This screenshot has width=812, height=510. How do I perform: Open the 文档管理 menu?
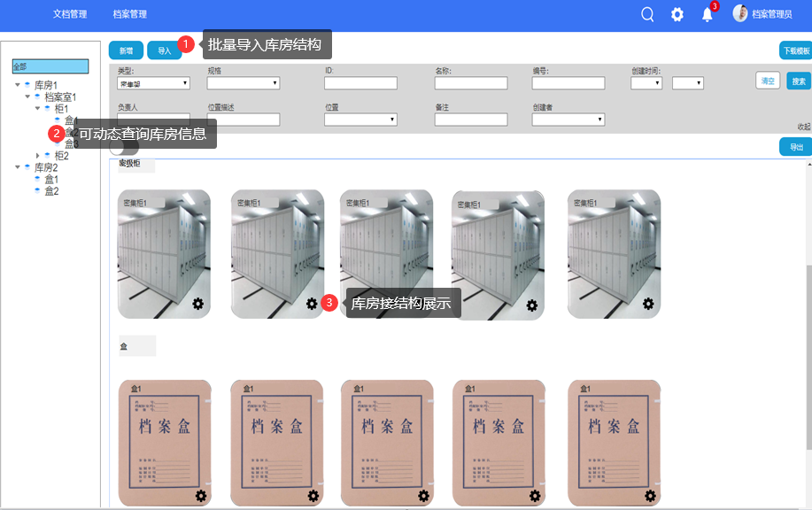point(70,14)
